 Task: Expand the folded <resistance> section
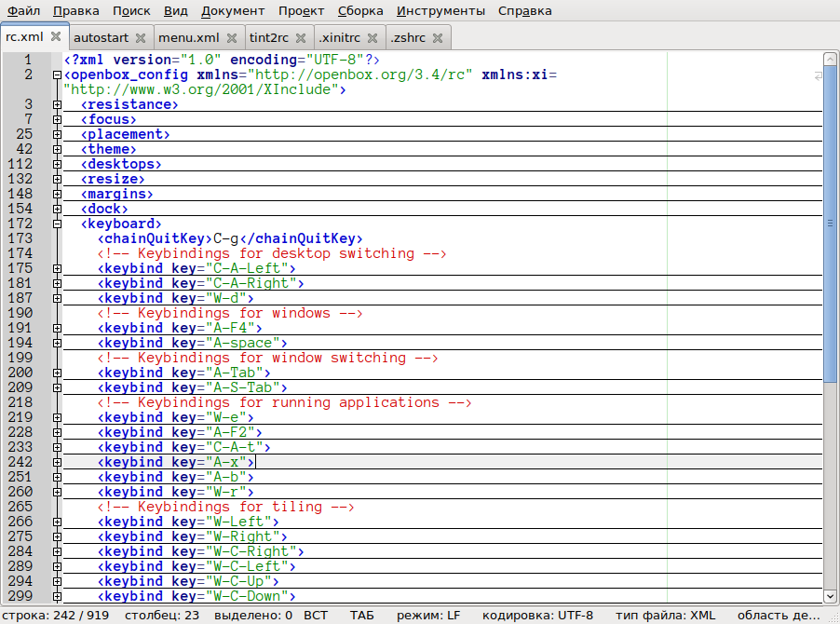58,104
